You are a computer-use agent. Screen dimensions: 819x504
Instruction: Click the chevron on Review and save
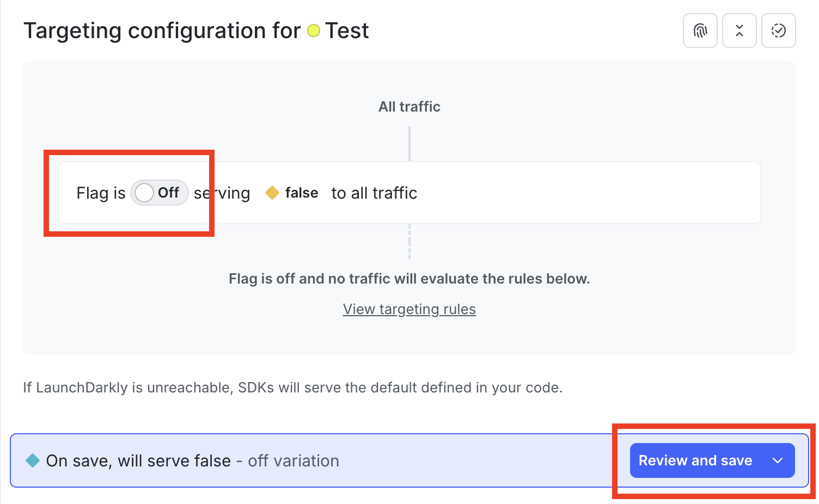point(778,460)
